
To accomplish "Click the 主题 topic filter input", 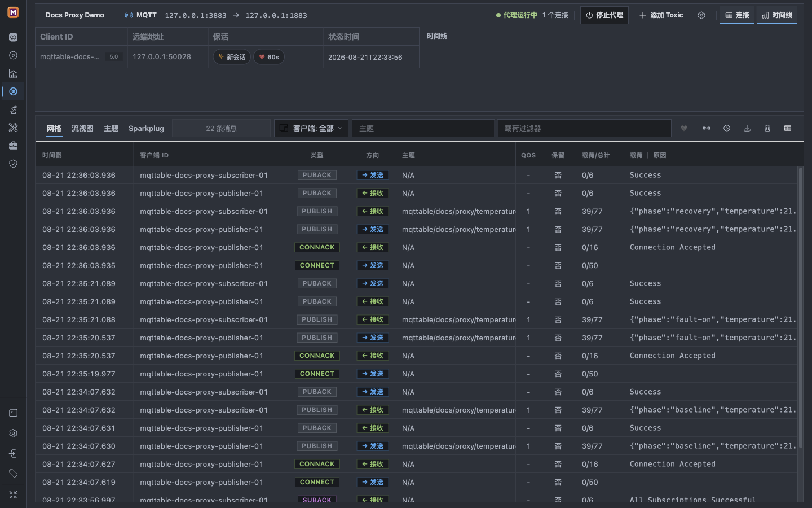I will (423, 128).
